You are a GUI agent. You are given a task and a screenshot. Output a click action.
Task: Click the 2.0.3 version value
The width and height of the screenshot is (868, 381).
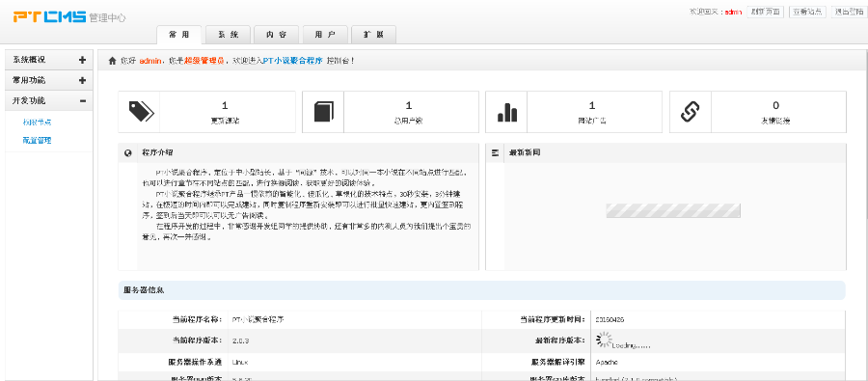(x=240, y=340)
